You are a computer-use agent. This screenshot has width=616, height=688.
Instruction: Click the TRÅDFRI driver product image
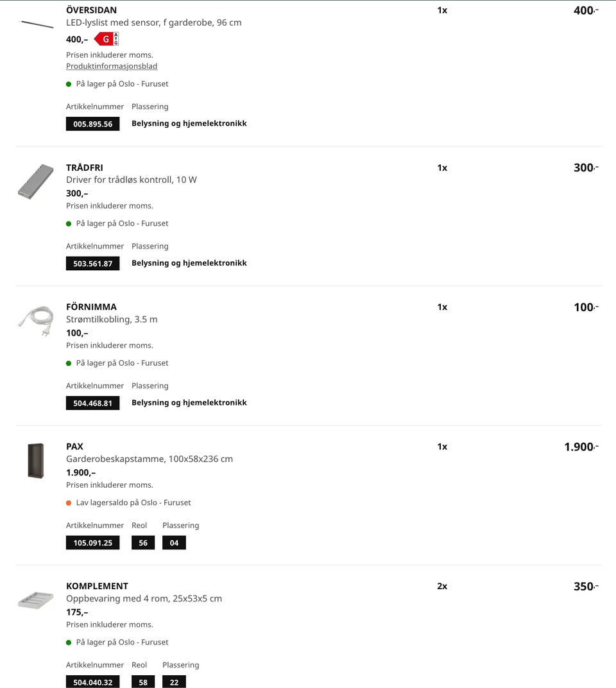pyautogui.click(x=36, y=182)
